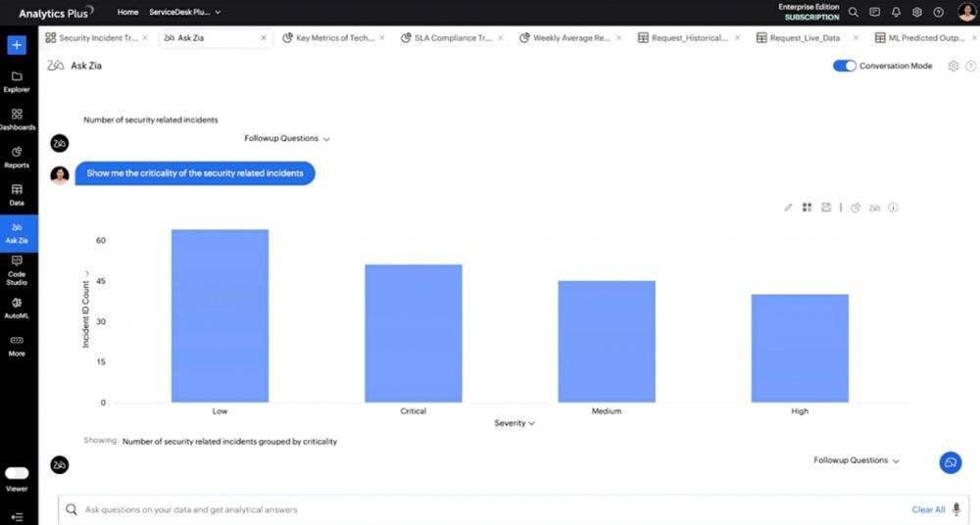This screenshot has height=525, width=980.
Task: Click the save icon above the chart
Action: point(826,208)
